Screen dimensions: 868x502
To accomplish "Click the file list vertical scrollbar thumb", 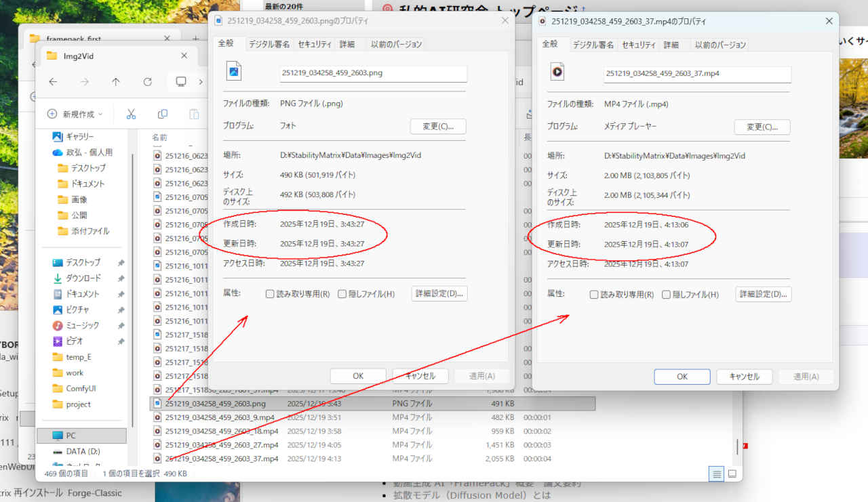I will [x=737, y=447].
